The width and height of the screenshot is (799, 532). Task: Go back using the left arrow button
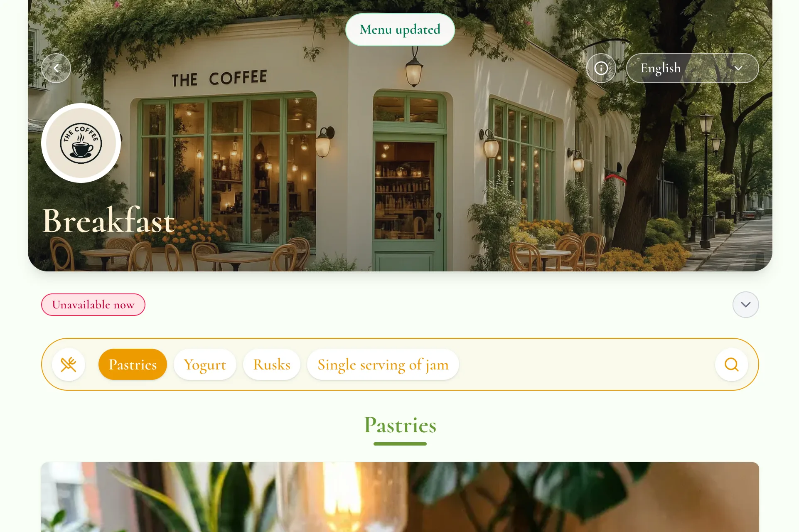pyautogui.click(x=56, y=68)
